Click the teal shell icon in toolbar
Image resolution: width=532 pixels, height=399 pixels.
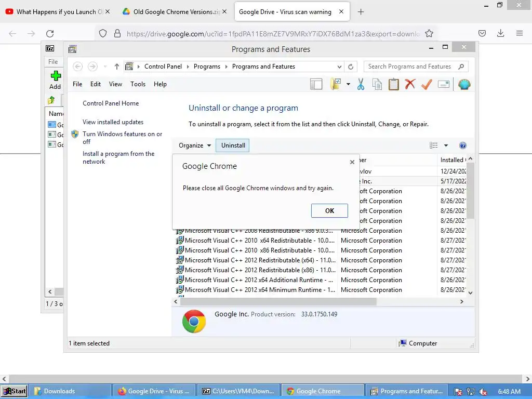464,84
